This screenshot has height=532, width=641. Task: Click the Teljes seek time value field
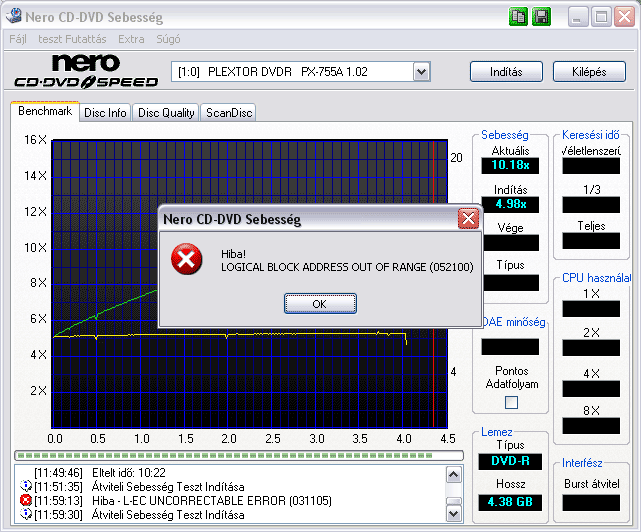click(591, 241)
